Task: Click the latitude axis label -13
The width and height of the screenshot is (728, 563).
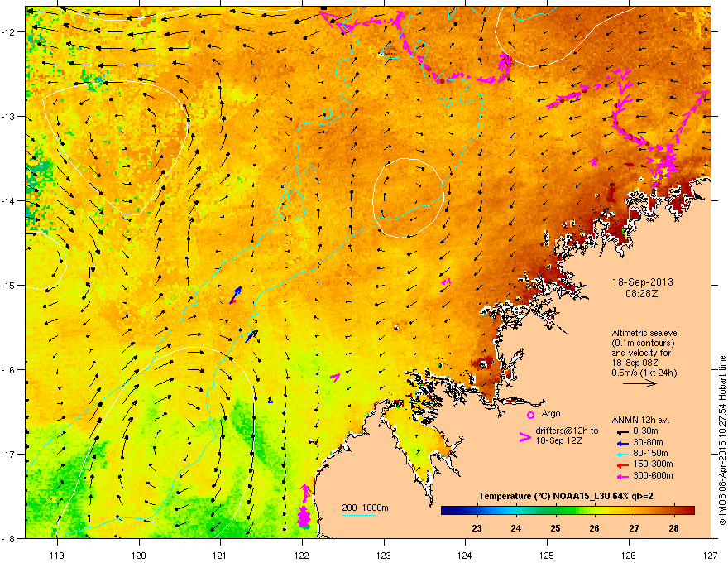Action: click(x=7, y=117)
